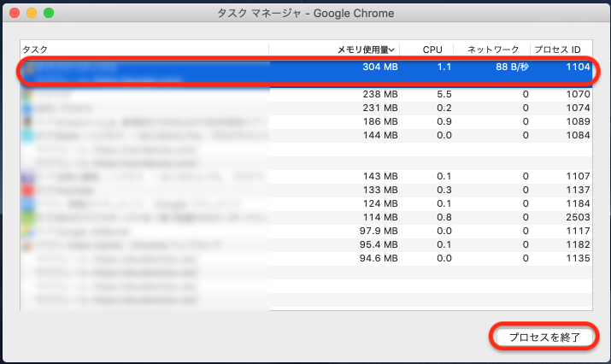
Task: Minimize the task manager with yellow button
Action: tap(32, 13)
